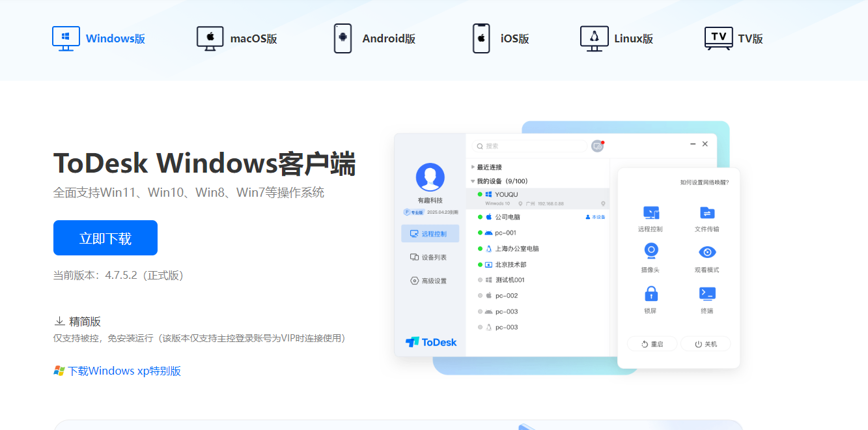This screenshot has height=430, width=868.
Task: Switch to the macOS版 tab
Action: (237, 38)
